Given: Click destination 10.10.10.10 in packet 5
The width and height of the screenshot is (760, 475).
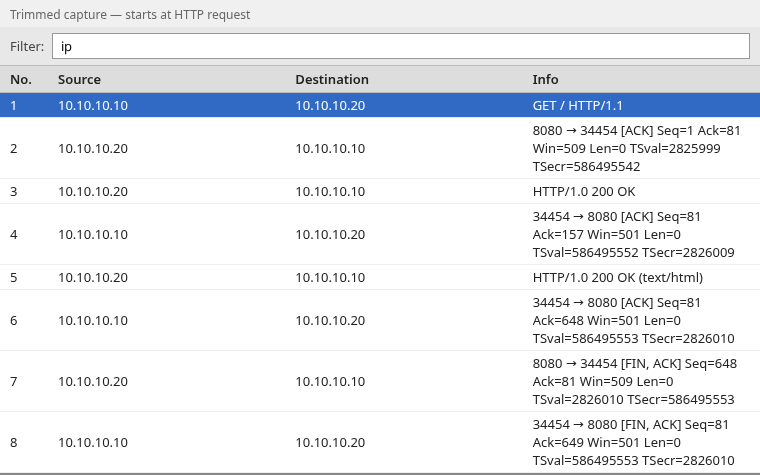Looking at the screenshot, I should [330, 277].
